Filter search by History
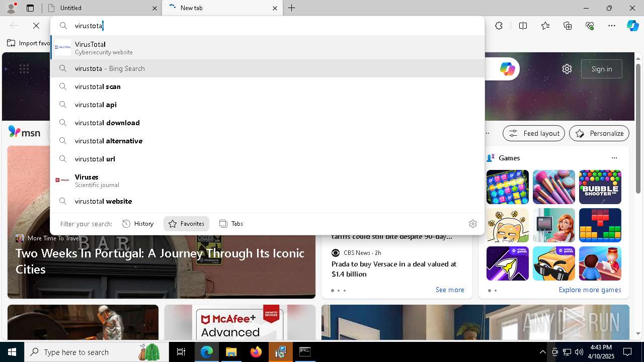The width and height of the screenshot is (644, 362). [138, 224]
